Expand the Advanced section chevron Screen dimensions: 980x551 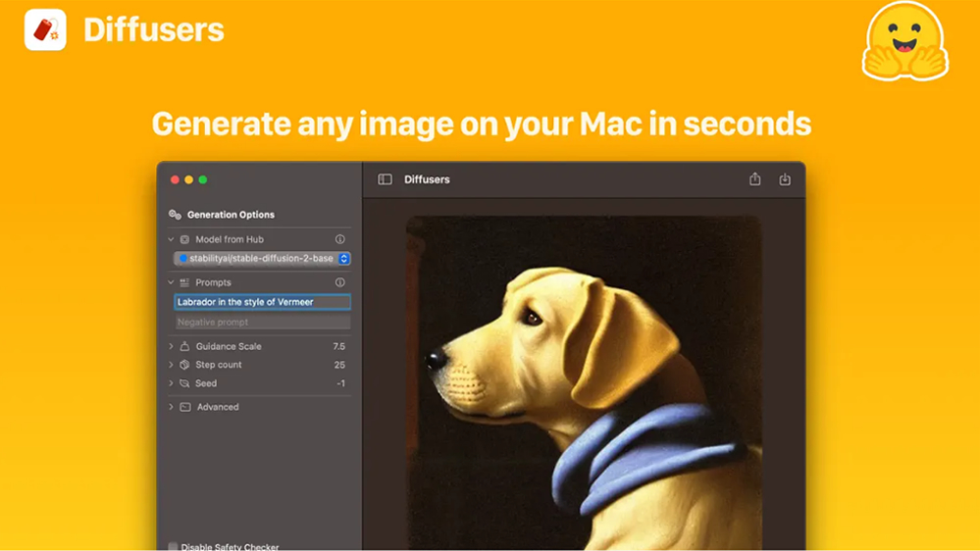coord(172,407)
